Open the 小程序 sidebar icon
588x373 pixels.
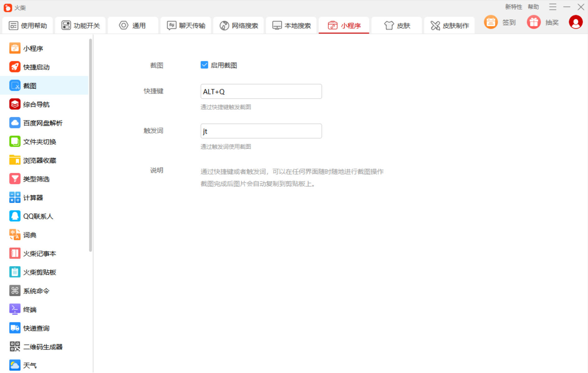(x=15, y=48)
